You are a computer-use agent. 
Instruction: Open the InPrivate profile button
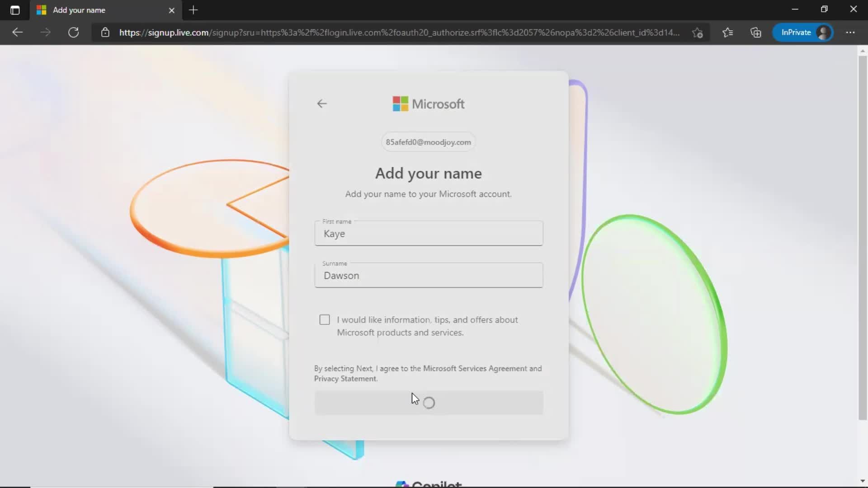pyautogui.click(x=803, y=33)
